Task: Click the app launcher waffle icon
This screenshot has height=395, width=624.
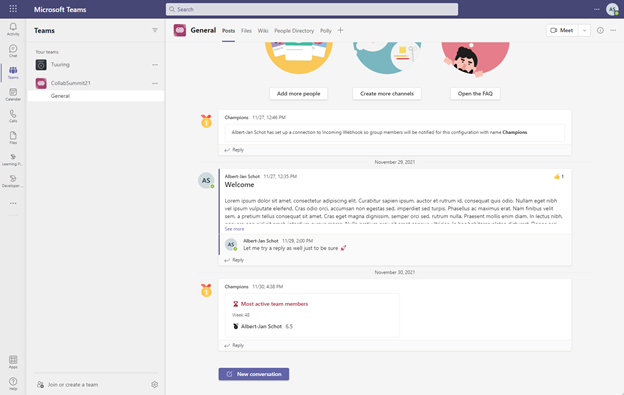Action: (x=13, y=9)
